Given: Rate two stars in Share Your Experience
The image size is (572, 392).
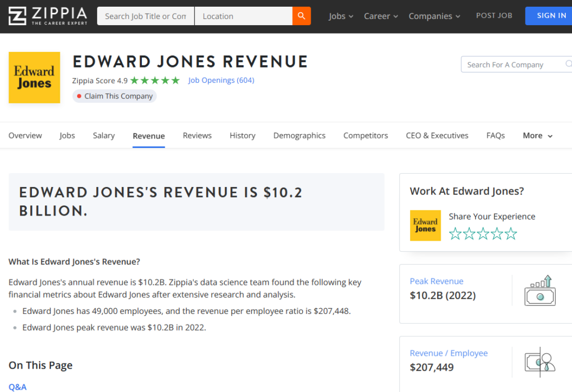Looking at the screenshot, I should click(469, 233).
